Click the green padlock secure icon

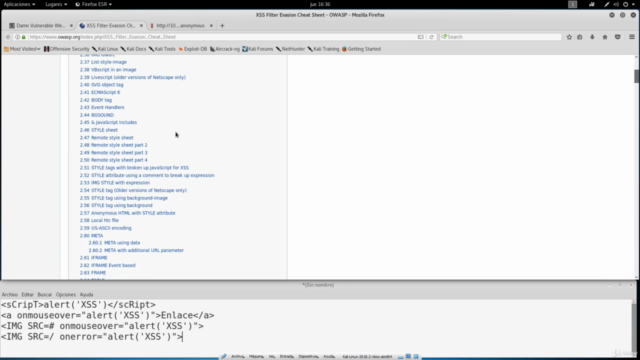[24, 37]
